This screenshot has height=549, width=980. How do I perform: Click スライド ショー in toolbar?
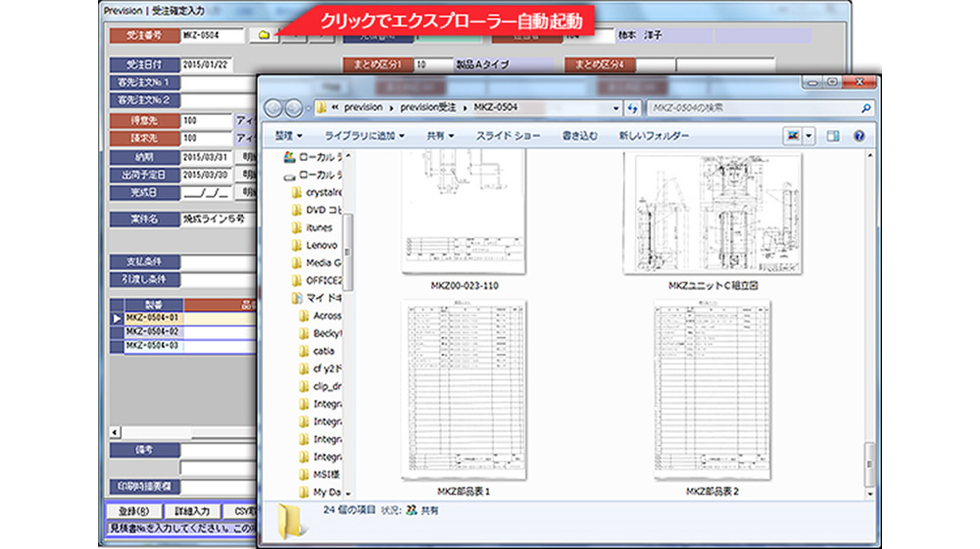click(x=508, y=135)
